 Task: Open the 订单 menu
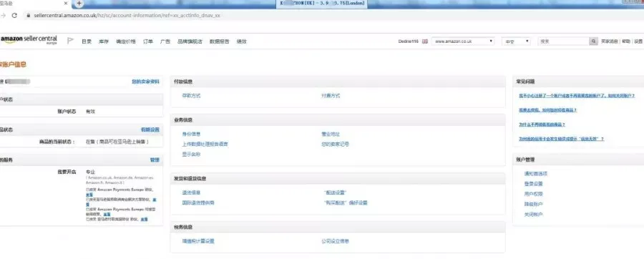click(x=148, y=41)
